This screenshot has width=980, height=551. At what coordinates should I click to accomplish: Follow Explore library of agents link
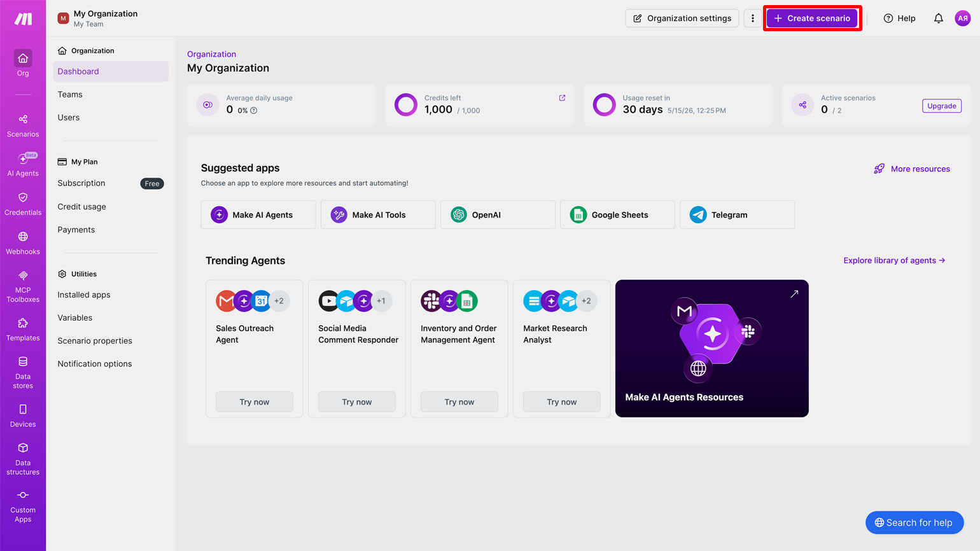pos(894,260)
